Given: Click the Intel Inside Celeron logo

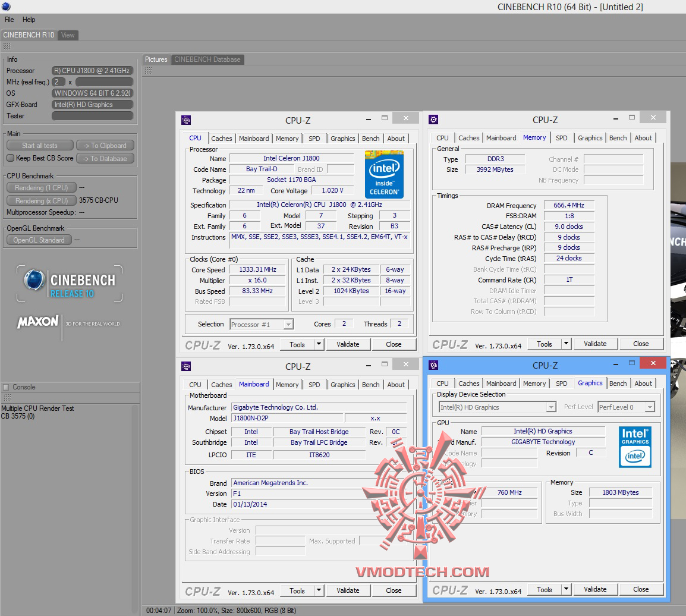Looking at the screenshot, I should tap(383, 174).
